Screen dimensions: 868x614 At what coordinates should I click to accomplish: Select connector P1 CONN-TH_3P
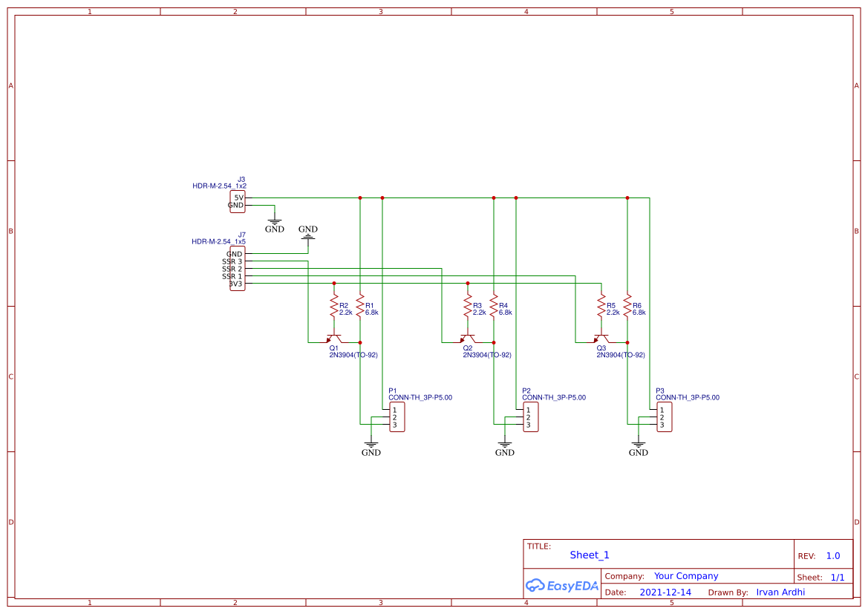click(397, 417)
